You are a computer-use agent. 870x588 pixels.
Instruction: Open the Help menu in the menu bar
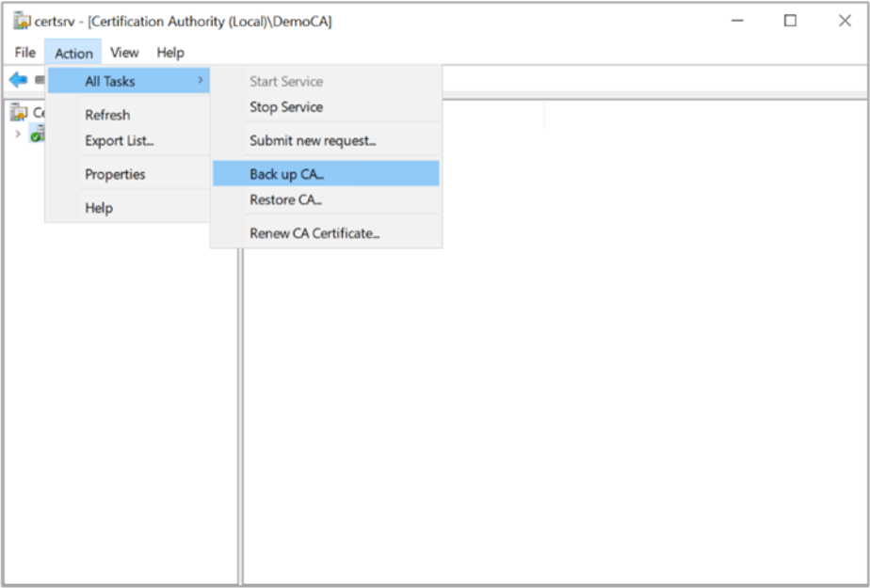pos(170,53)
